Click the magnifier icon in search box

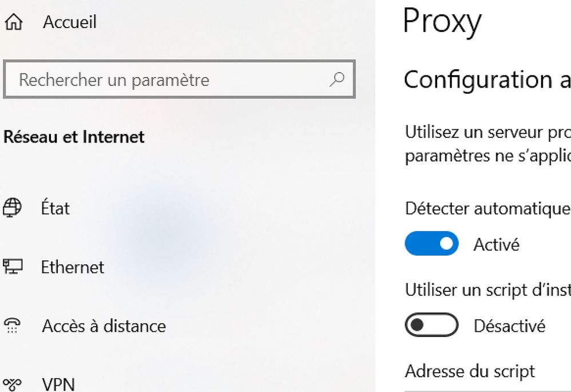(337, 79)
